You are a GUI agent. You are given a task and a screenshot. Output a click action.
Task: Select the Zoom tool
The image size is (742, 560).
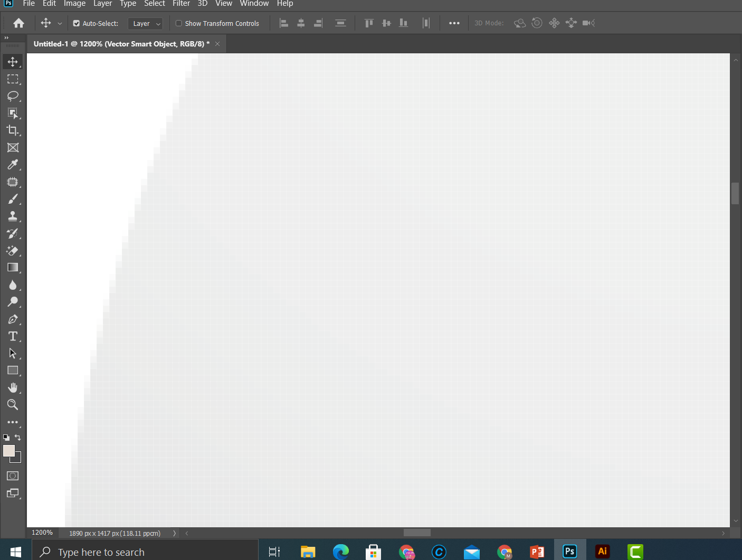13,405
